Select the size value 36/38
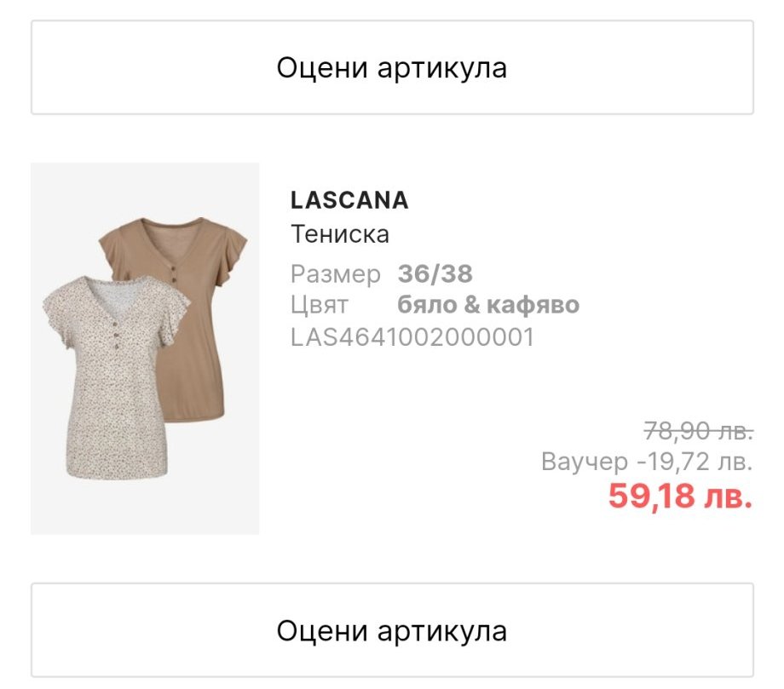This screenshot has height=689, width=784. pos(435,274)
